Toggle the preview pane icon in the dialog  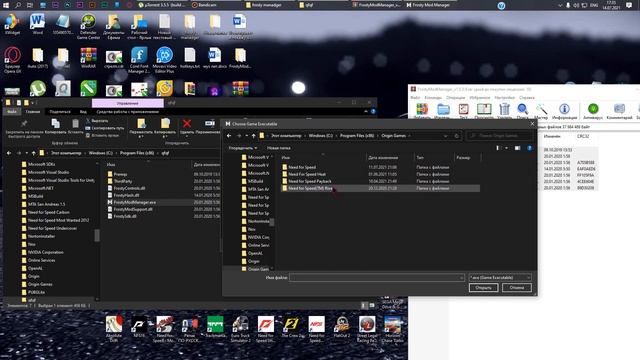(x=518, y=148)
